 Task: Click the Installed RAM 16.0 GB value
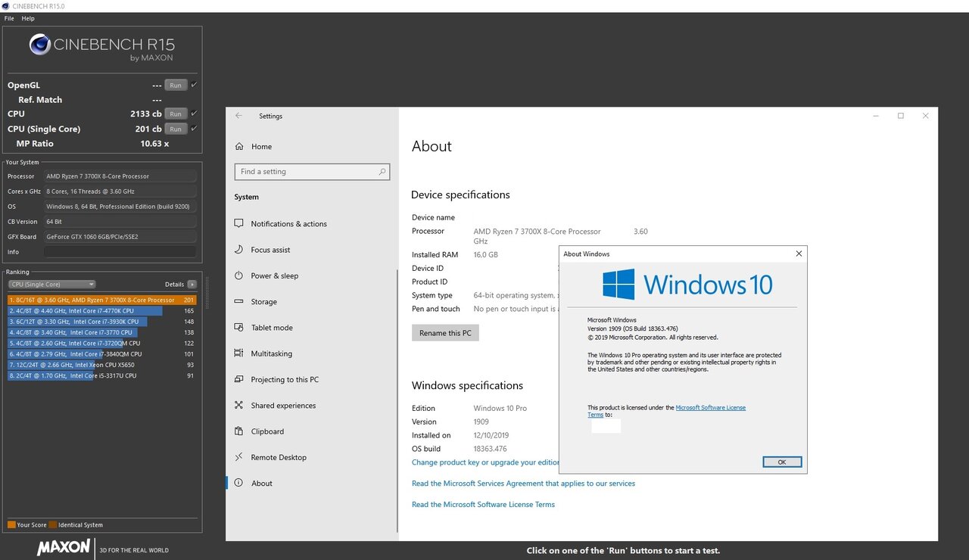point(485,255)
